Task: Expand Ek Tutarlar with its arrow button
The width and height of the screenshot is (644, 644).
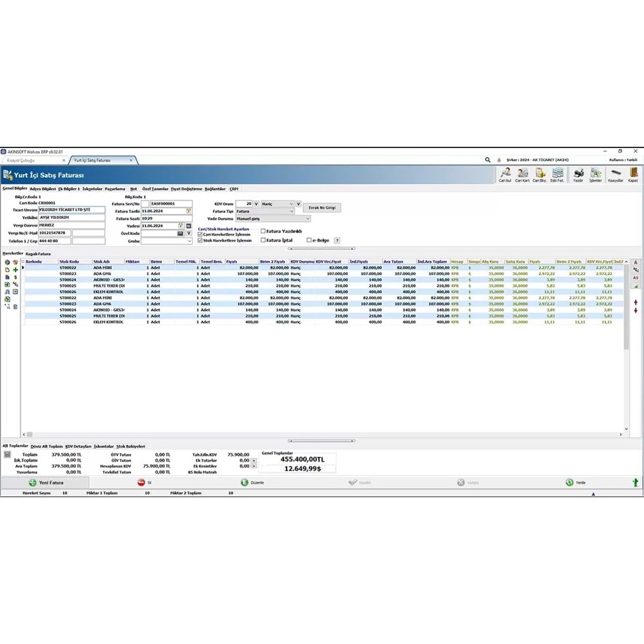Action: 253,460
